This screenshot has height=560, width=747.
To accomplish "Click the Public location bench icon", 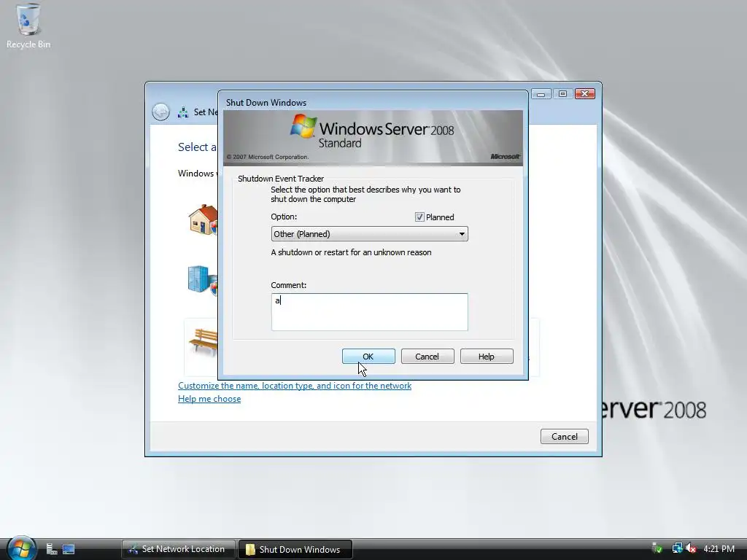I will pyautogui.click(x=204, y=341).
